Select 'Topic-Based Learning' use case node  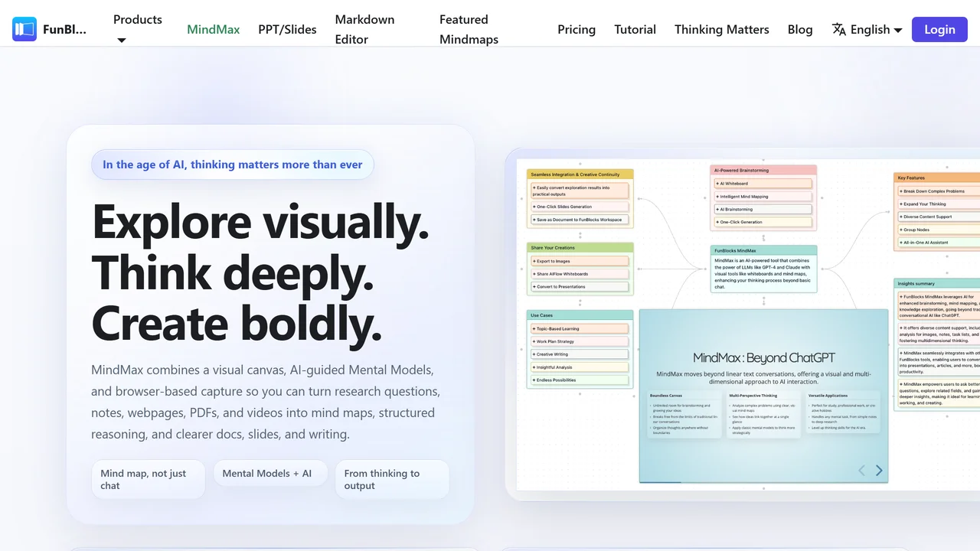pos(580,329)
